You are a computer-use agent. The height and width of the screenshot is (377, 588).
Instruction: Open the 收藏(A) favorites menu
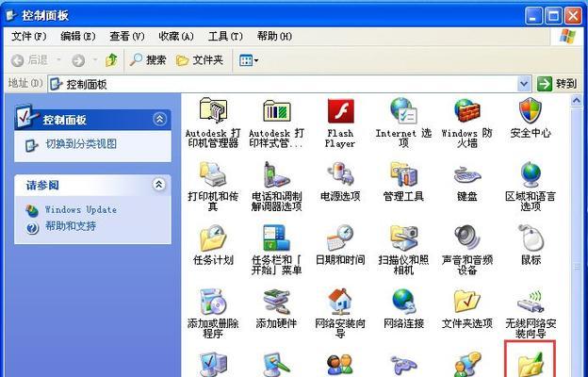176,37
